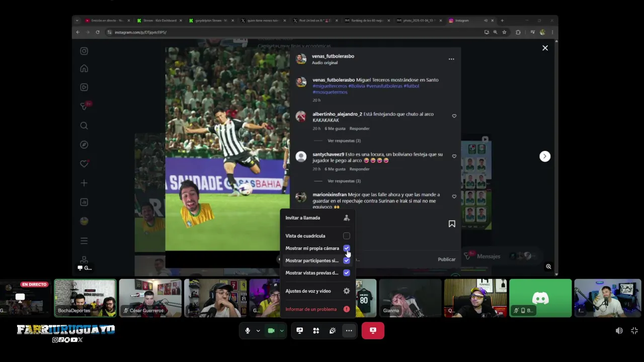644x362 pixels.
Task: Toggle the three-dots more options button
Action: pos(349,331)
